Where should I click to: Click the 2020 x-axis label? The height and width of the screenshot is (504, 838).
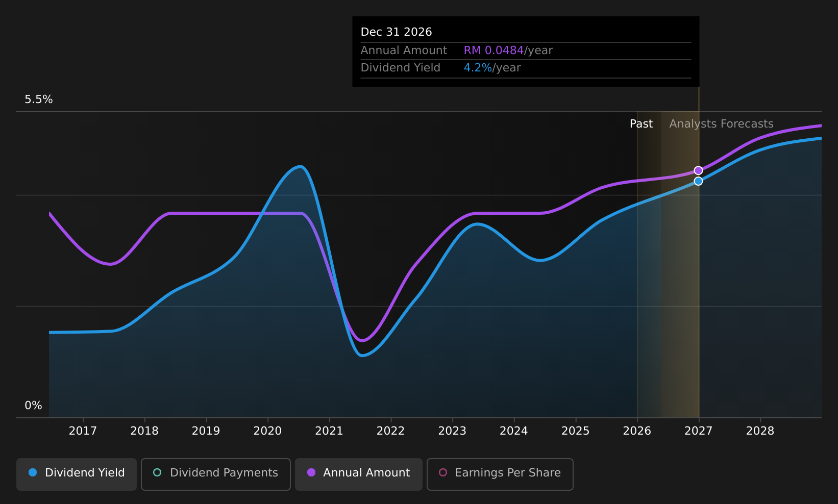click(x=267, y=431)
